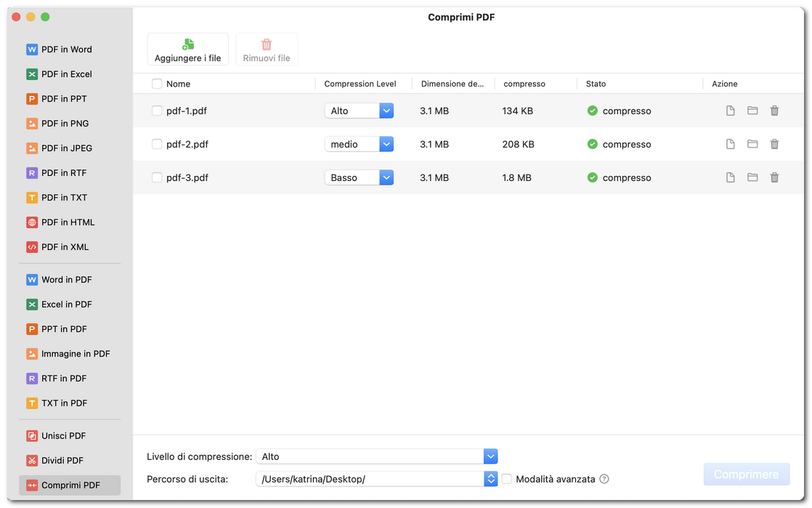This screenshot has width=812, height=508.
Task: Select all files via header checkbox
Action: tap(156, 84)
